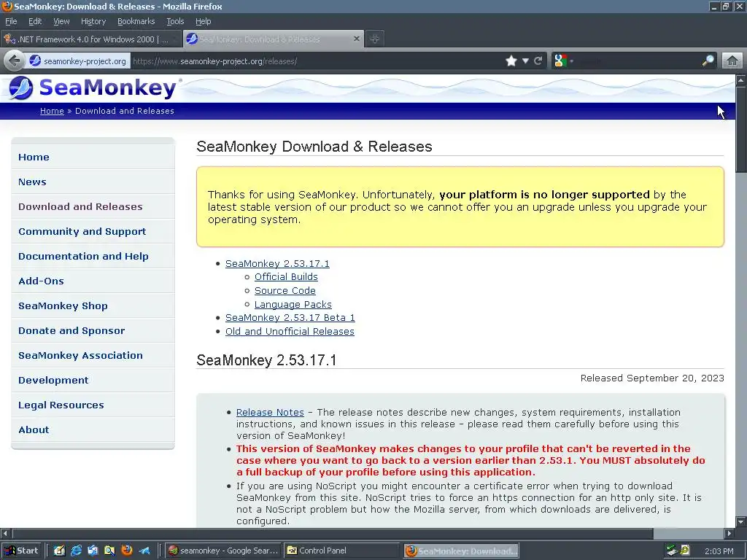Click the horizontal scrollbar right arrow
Screen dimensions: 747x560
point(729,533)
